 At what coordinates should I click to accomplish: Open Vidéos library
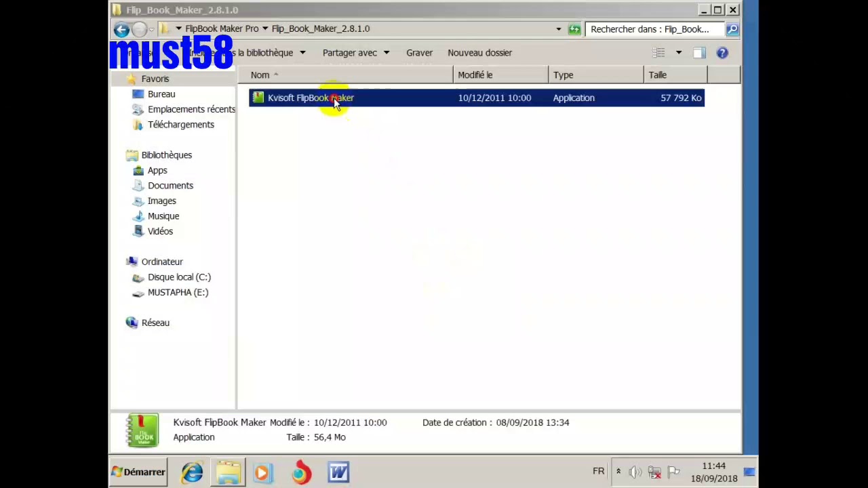pyautogui.click(x=160, y=232)
